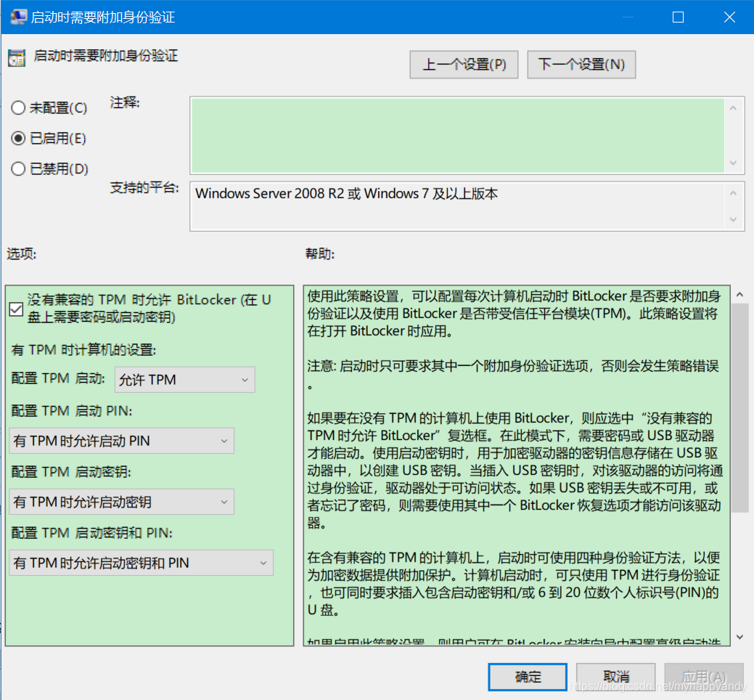754x700 pixels.
Task: Click the up arrow of comment box scrollbar
Action: 734,108
